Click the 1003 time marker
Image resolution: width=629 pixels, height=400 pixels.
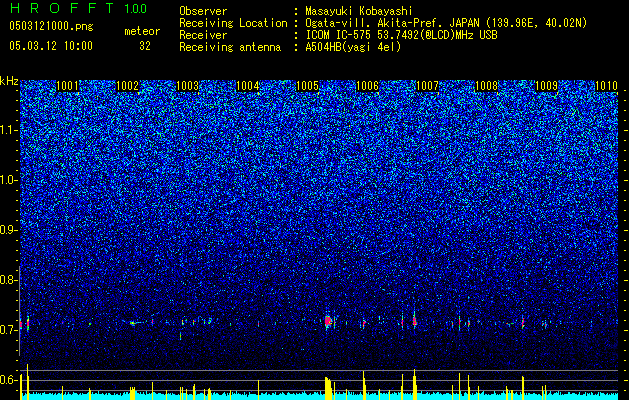(x=187, y=86)
